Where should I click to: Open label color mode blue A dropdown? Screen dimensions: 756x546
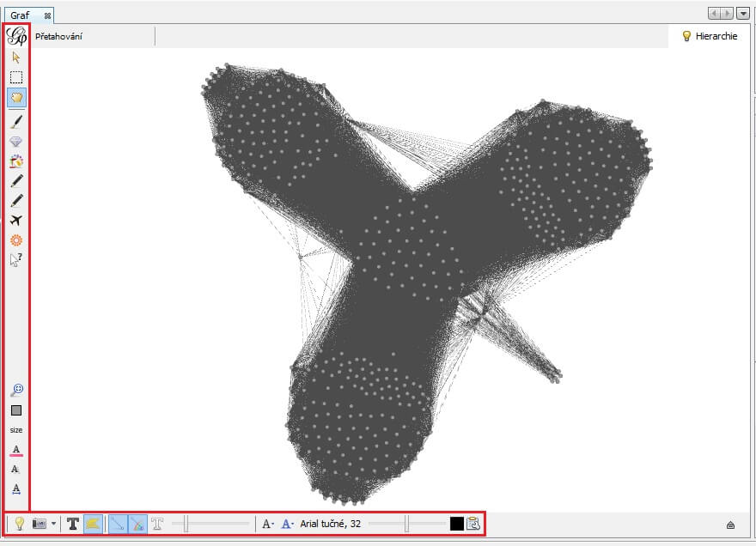pyautogui.click(x=287, y=524)
